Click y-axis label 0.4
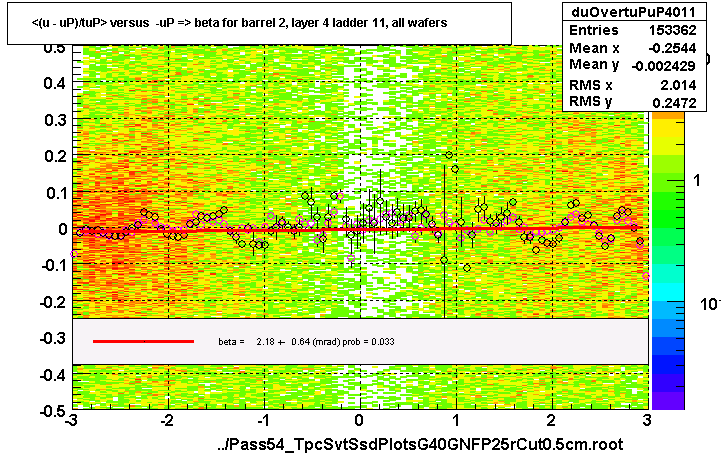Viewport: 721px width, 455px height. [55, 84]
